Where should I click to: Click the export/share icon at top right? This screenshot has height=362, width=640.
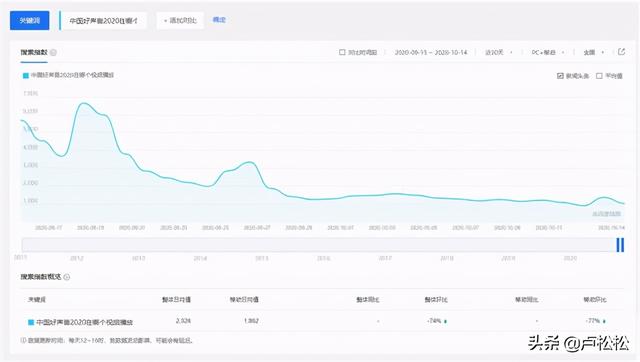coord(621,52)
